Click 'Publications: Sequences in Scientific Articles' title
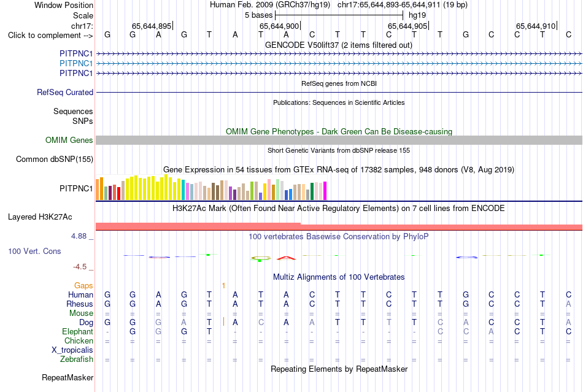583x392 pixels. click(x=339, y=102)
